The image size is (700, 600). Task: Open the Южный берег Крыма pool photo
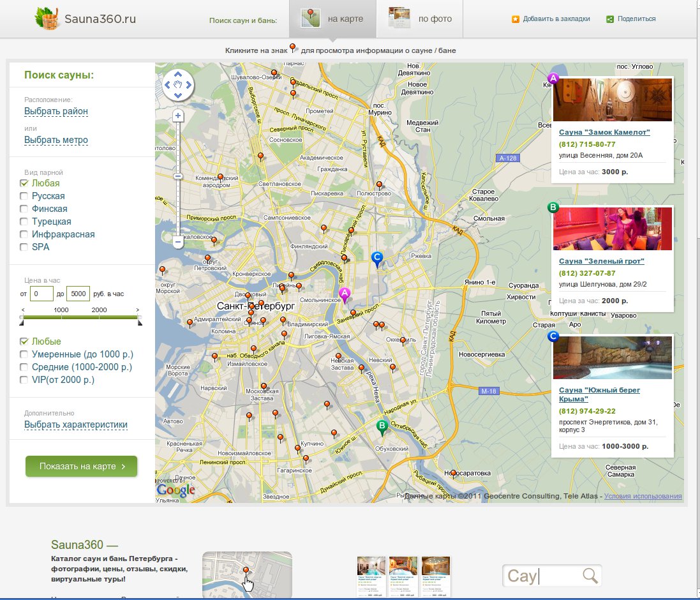point(613,357)
